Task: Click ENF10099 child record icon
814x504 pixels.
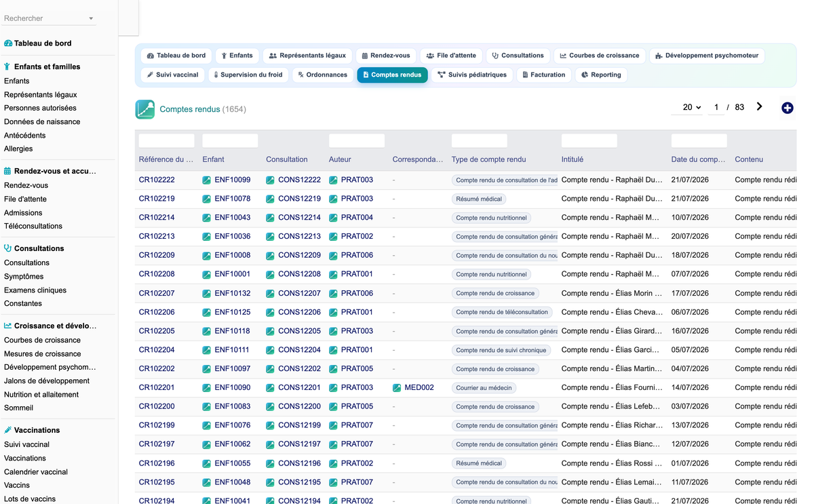Action: 207,180
